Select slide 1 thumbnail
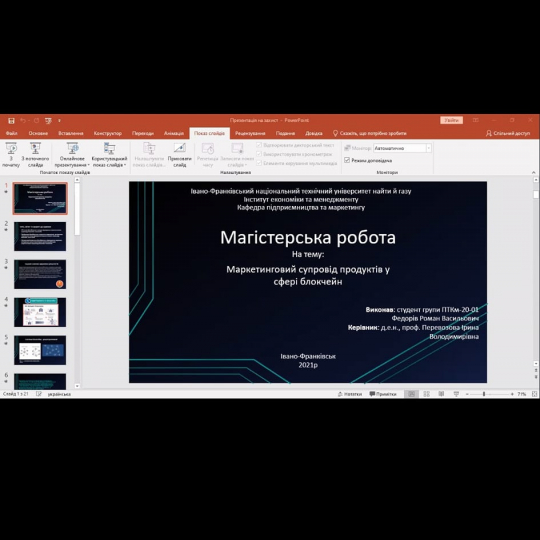 40,199
